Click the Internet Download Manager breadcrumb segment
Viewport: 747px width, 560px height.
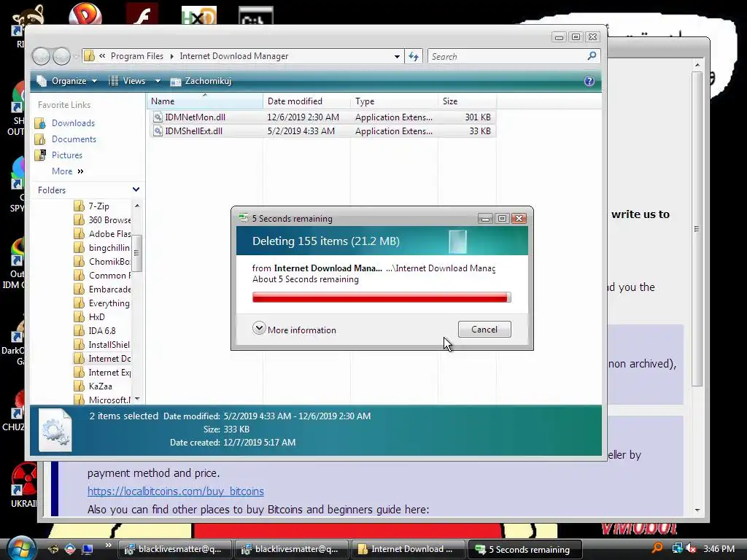234,56
